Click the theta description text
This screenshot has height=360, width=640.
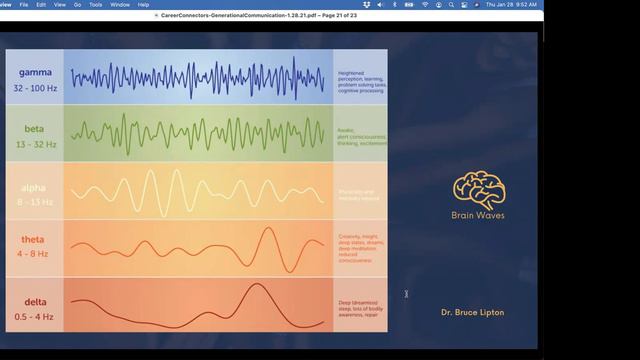tap(361, 248)
